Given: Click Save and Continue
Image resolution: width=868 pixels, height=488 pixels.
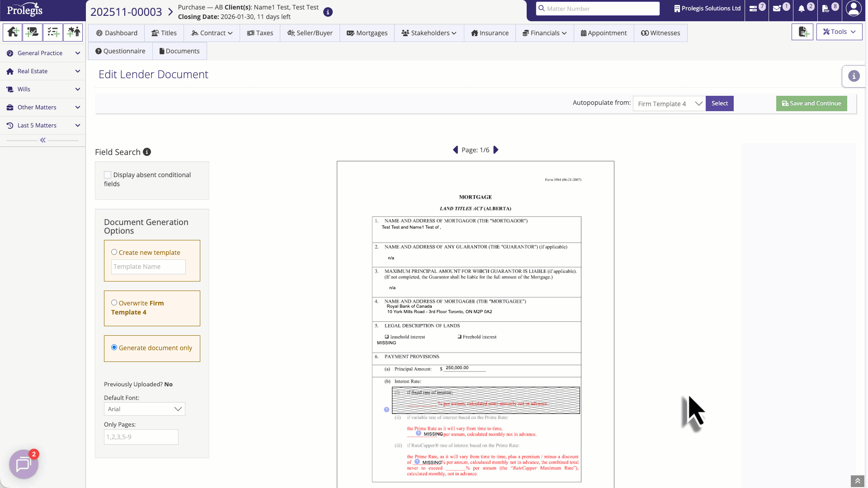Looking at the screenshot, I should 811,103.
